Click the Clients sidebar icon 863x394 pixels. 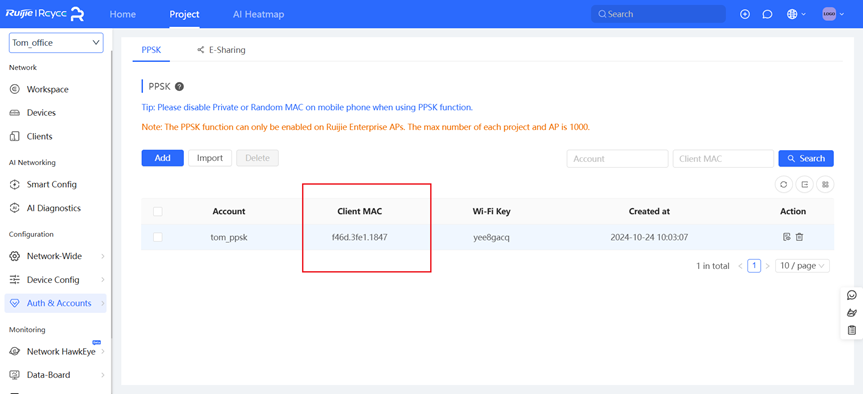[x=15, y=136]
